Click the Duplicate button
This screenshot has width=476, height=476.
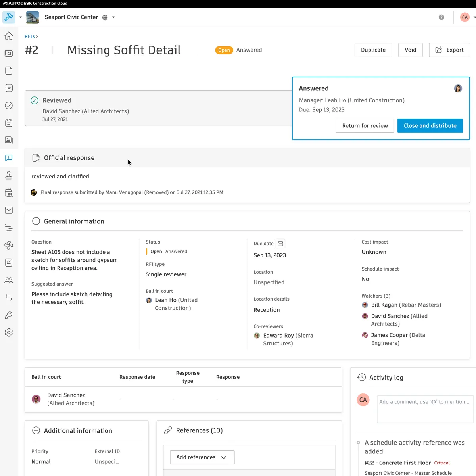373,50
